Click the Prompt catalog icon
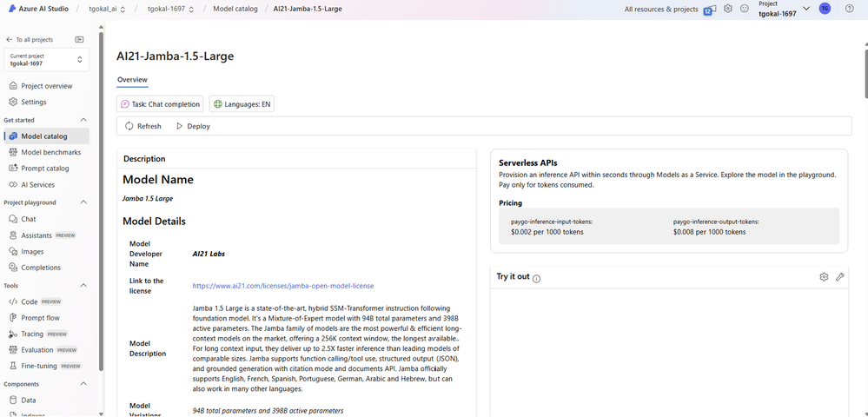Viewport: 868px width, 417px height. [13, 169]
